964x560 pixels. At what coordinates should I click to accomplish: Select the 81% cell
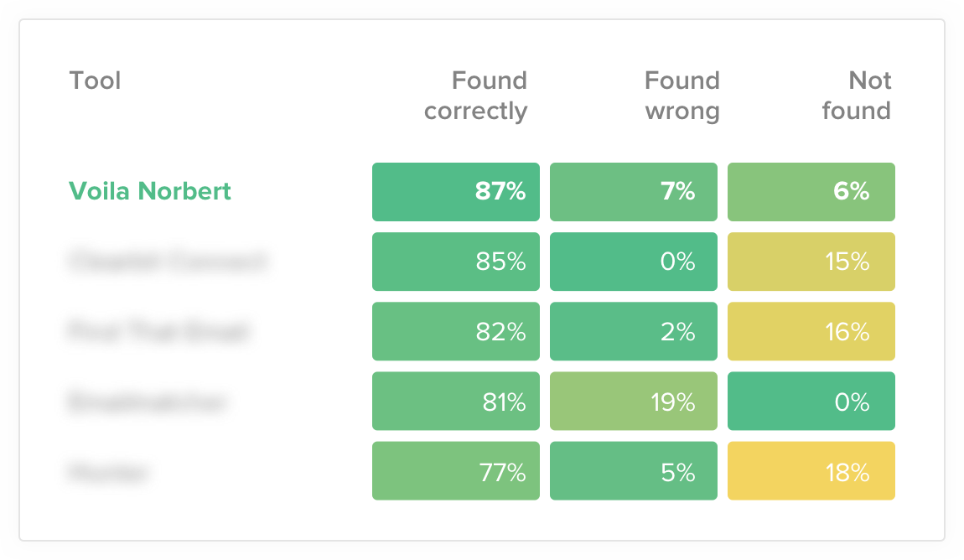(456, 402)
